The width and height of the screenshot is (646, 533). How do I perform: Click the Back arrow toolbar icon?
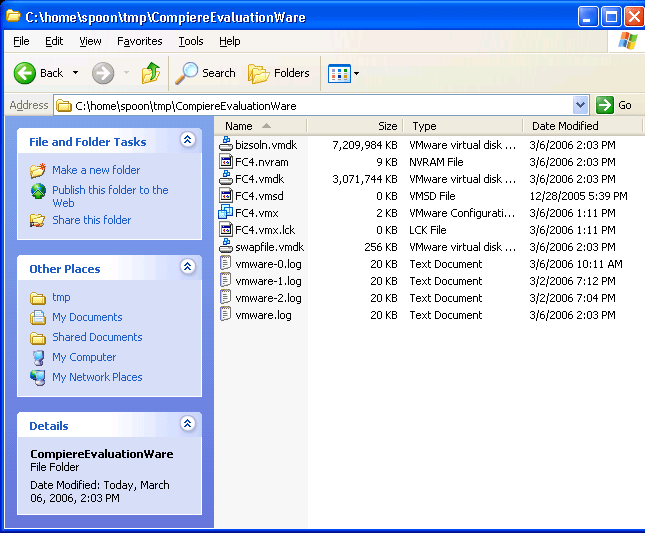pos(26,73)
